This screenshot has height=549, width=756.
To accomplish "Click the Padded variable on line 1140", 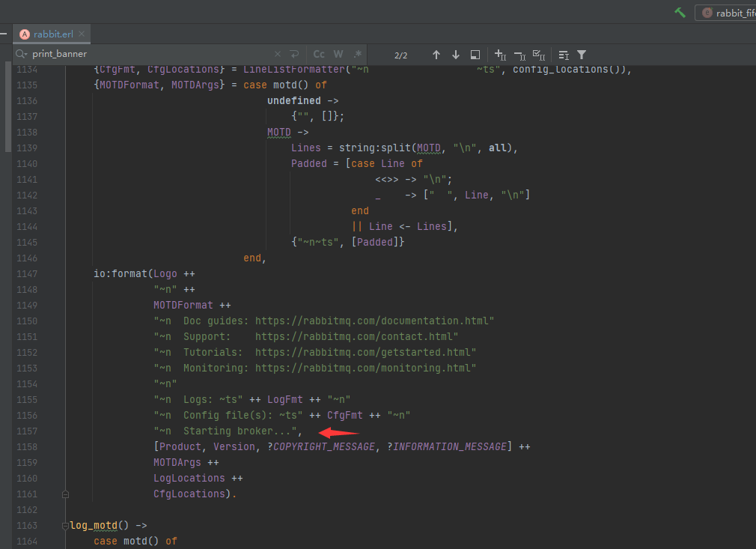I will [x=308, y=163].
